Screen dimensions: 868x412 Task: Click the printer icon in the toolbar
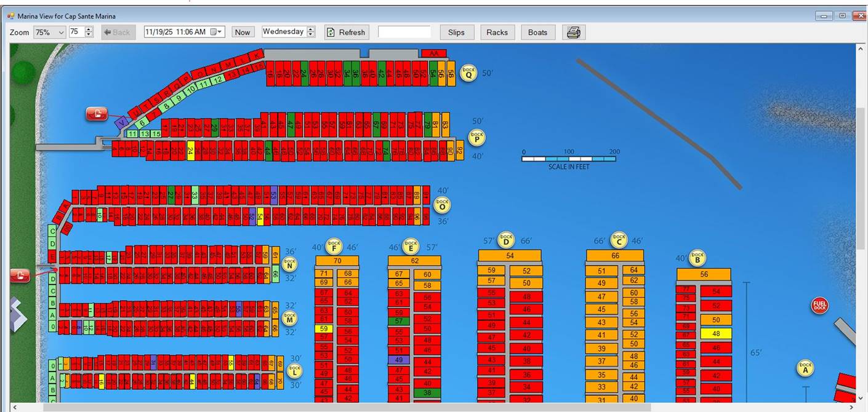click(x=573, y=33)
